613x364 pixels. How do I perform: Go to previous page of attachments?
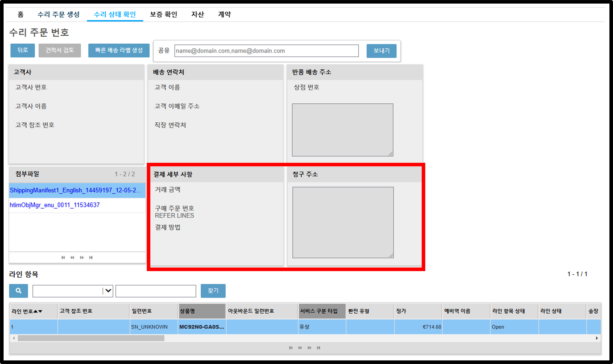[x=72, y=257]
